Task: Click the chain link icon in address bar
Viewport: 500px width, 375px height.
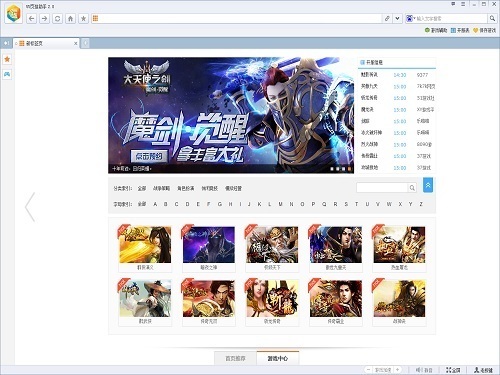Action: (387, 18)
